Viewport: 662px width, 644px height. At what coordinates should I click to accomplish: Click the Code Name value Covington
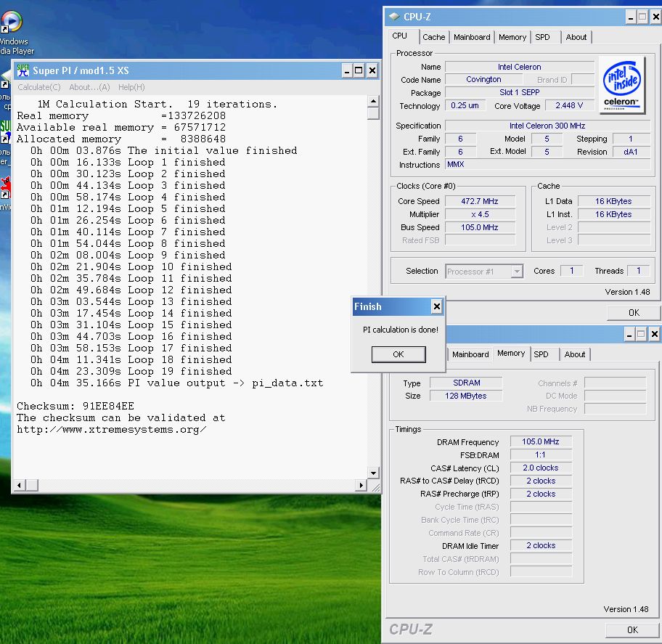click(484, 79)
